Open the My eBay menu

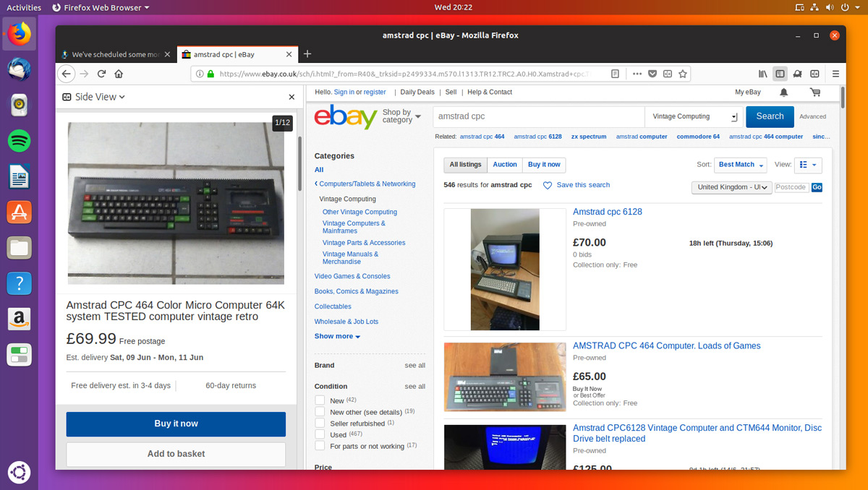(748, 93)
